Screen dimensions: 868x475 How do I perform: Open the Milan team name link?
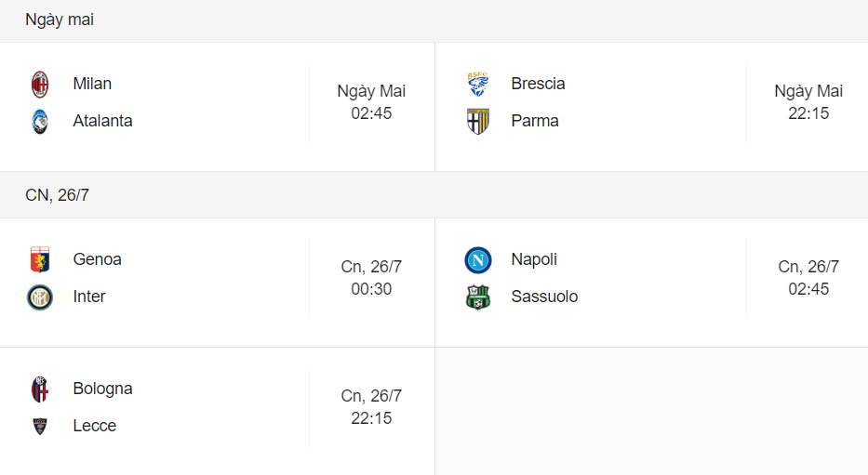point(92,84)
